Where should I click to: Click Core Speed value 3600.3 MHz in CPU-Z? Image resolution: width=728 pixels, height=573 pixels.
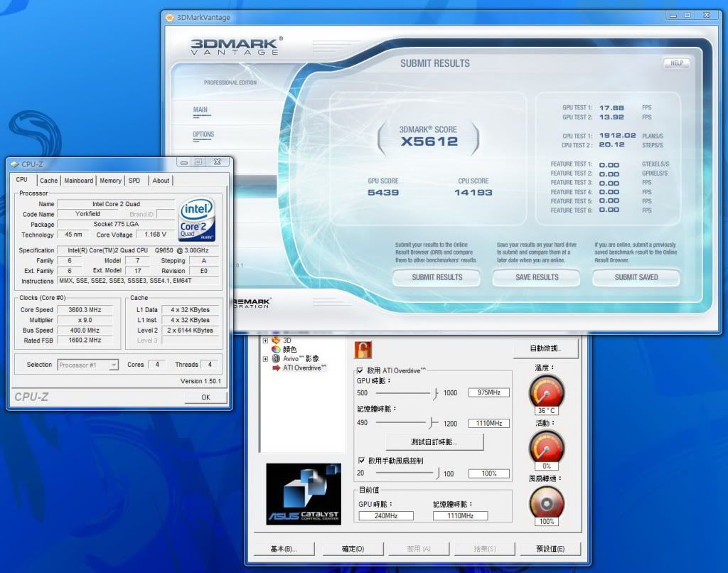[85, 310]
